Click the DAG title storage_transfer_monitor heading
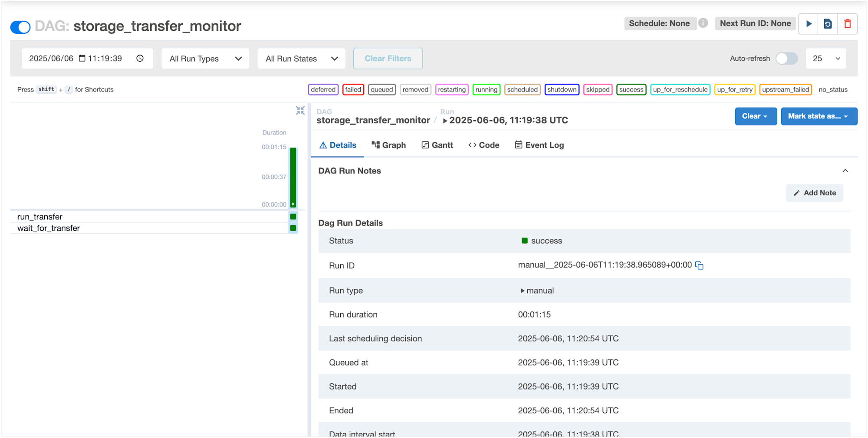The width and height of the screenshot is (868, 438). tap(157, 26)
